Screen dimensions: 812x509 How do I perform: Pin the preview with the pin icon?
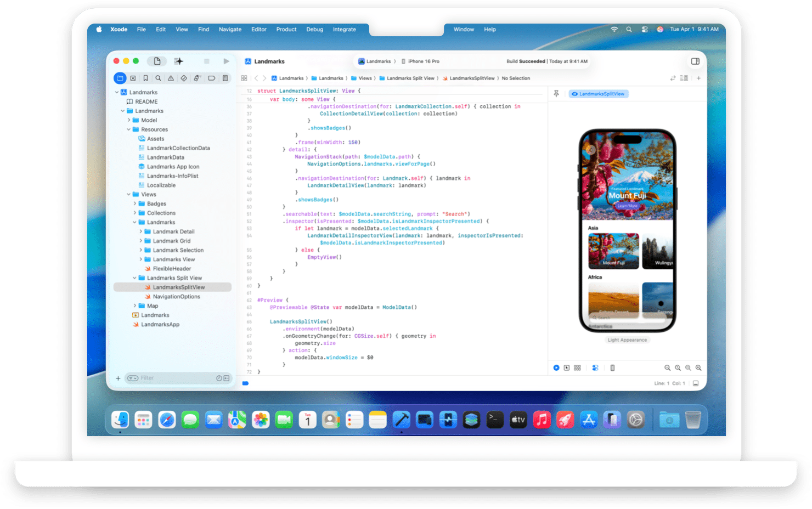coord(556,94)
